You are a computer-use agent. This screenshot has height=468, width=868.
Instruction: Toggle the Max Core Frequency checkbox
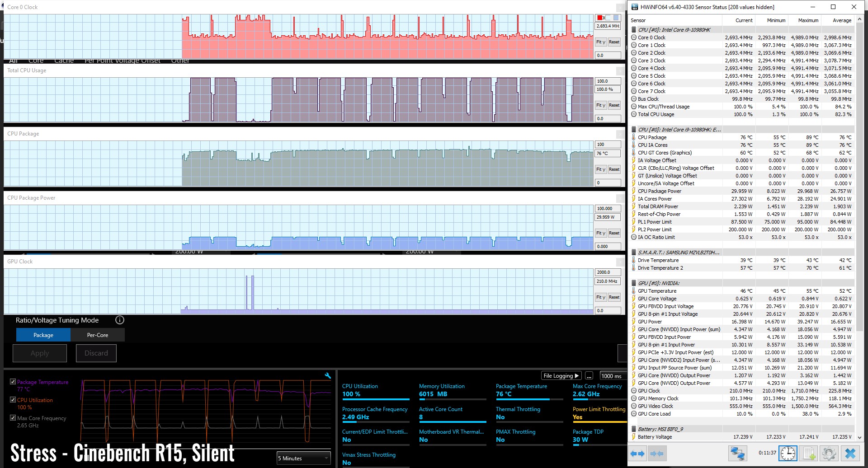(13, 418)
